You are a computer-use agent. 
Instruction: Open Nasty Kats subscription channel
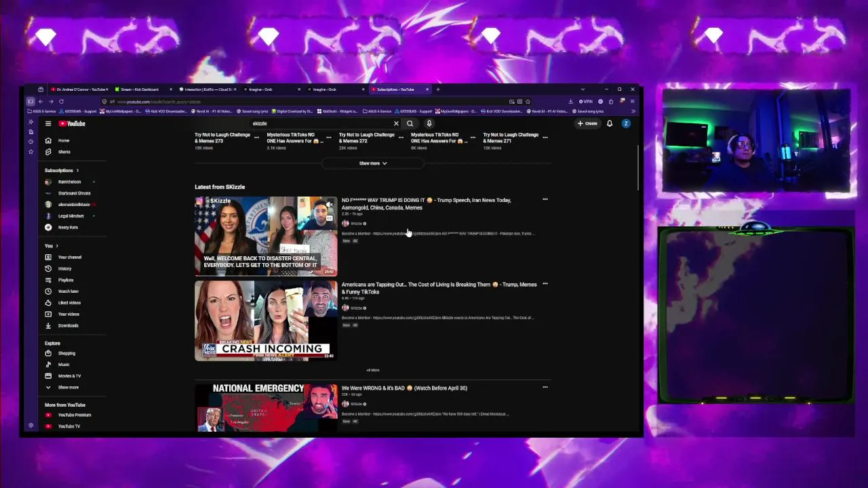click(68, 227)
